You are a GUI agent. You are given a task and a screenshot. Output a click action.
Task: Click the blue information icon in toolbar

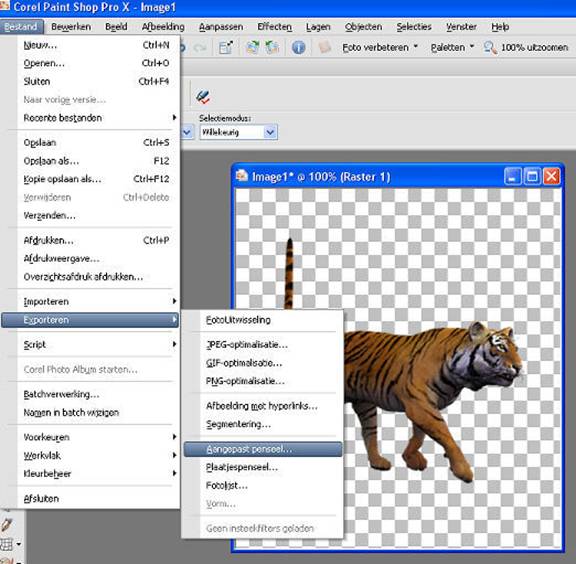[298, 47]
